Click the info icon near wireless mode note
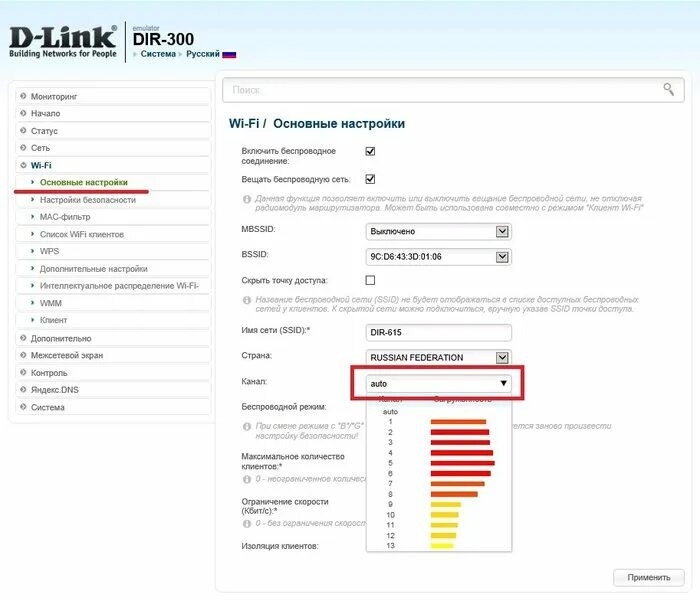This screenshot has width=700, height=601. coord(247,426)
